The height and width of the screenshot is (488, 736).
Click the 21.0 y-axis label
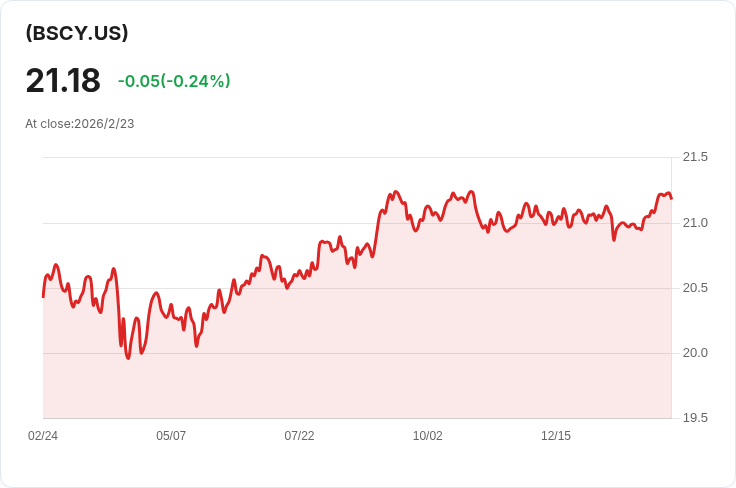[x=695, y=222]
